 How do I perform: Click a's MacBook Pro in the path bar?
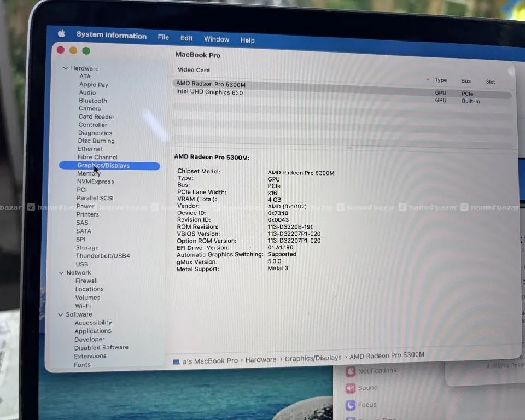point(210,361)
